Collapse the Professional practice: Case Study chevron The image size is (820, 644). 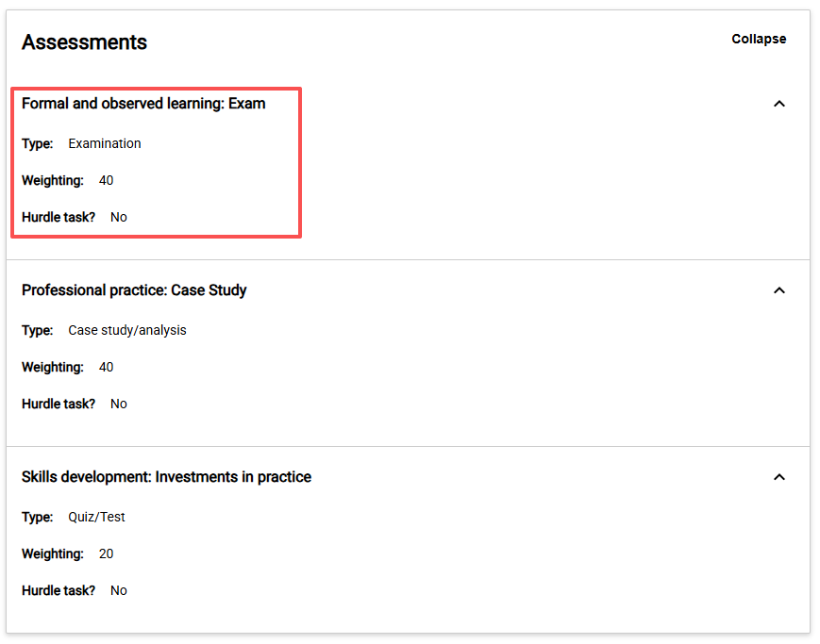pos(778,290)
